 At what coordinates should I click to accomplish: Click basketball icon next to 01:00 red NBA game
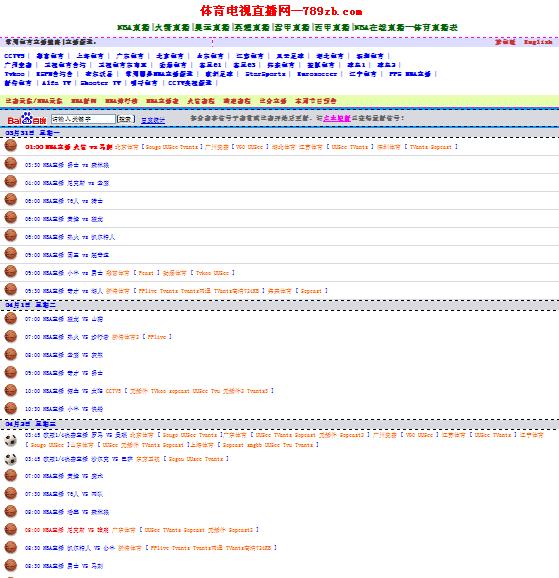coord(11,145)
